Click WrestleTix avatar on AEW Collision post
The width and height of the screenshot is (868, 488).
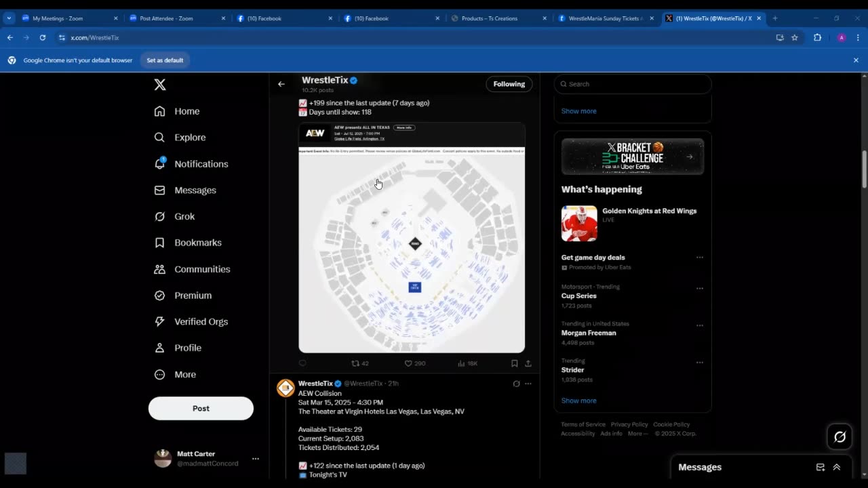(x=285, y=388)
